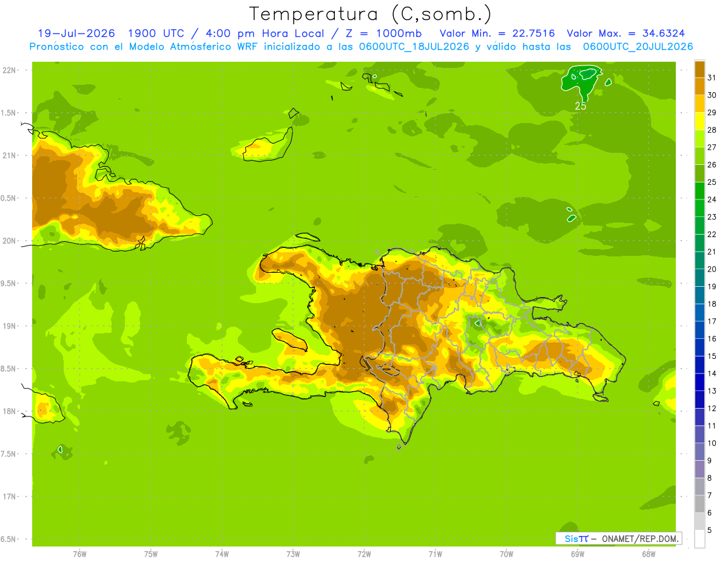Click the '72W' longitude label
The height and width of the screenshot is (562, 728).
pyautogui.click(x=364, y=554)
